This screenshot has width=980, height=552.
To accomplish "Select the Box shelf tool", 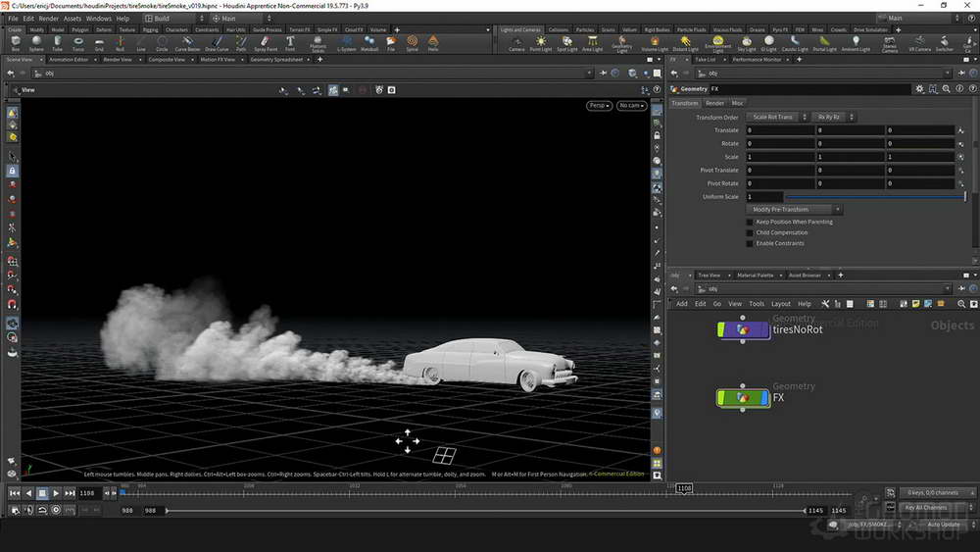I will tap(16, 43).
